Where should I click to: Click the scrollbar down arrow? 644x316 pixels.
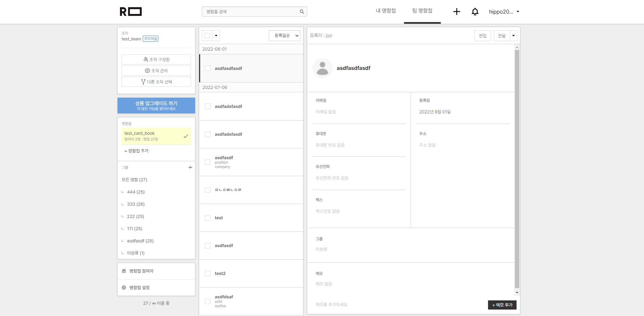[x=517, y=293]
